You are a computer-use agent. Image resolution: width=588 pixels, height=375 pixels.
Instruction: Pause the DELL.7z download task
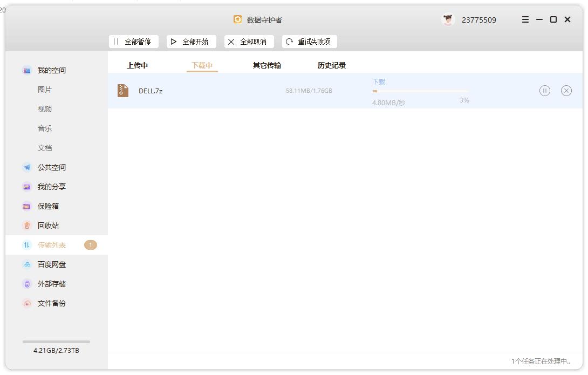tap(545, 91)
